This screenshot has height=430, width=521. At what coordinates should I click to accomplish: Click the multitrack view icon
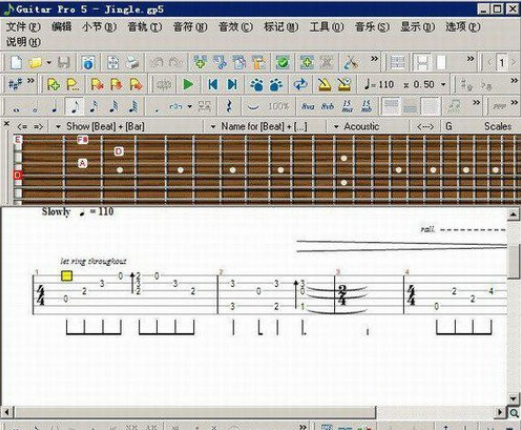tap(397, 63)
